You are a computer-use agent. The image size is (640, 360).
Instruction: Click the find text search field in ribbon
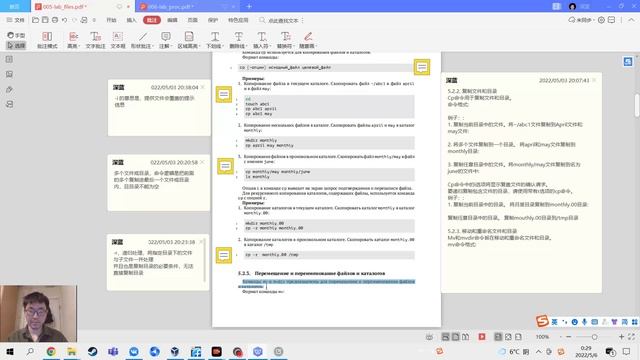pos(283,20)
